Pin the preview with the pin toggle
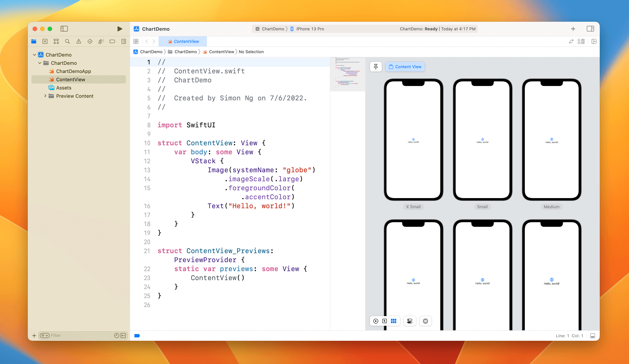The width and height of the screenshot is (629, 364). (x=376, y=67)
